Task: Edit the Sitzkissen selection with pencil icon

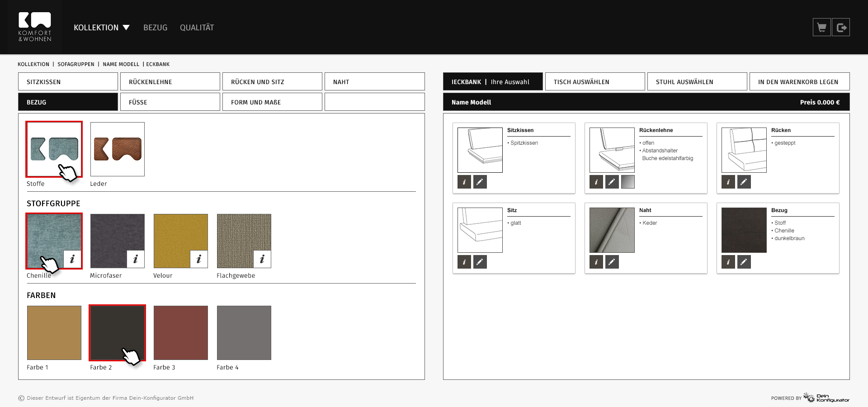Action: click(x=480, y=182)
